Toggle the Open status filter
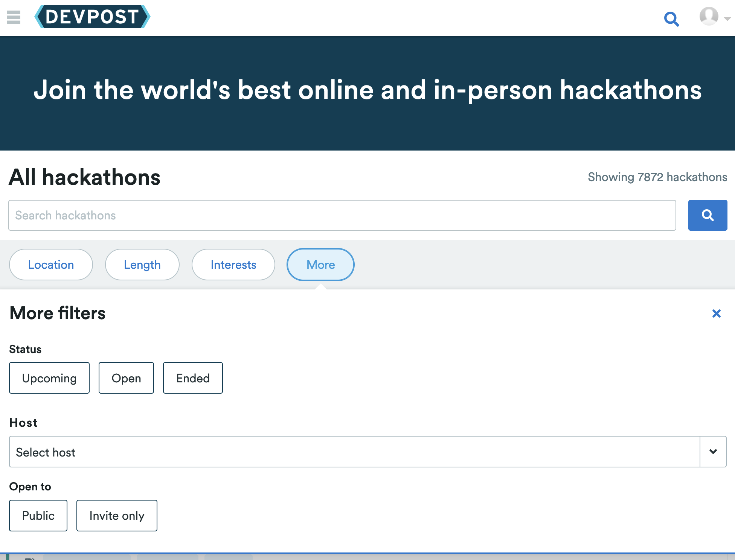Image resolution: width=735 pixels, height=560 pixels. (x=126, y=378)
